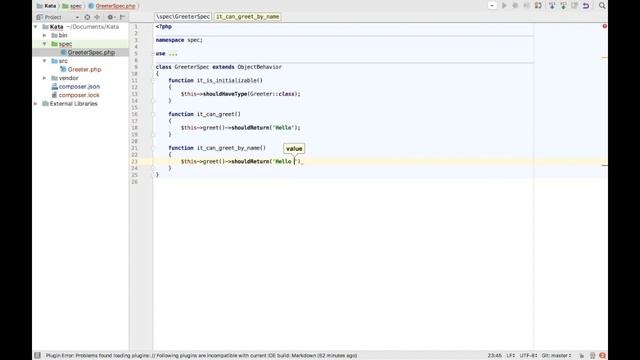Open Search Everywhere magnifier icon
Screen dimensions: 640x360
[602, 6]
